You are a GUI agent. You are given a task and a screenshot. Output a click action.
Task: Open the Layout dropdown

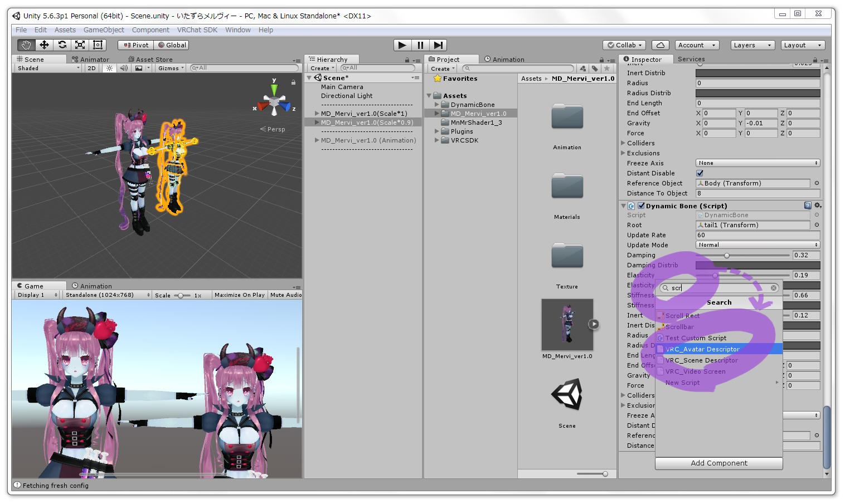802,45
